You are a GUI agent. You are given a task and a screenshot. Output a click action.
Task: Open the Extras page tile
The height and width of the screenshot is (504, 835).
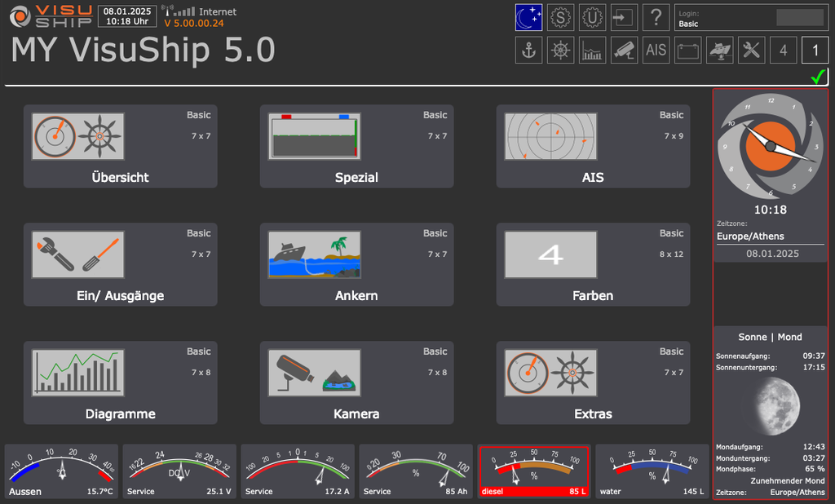pyautogui.click(x=594, y=382)
